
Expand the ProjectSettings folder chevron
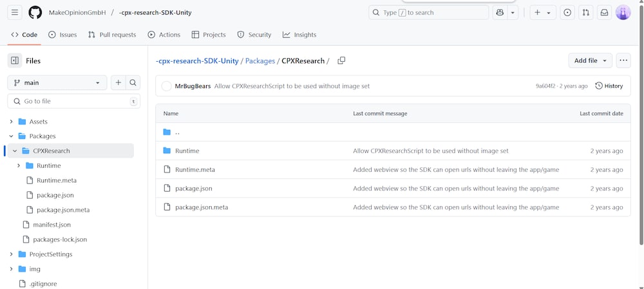pyautogui.click(x=11, y=254)
